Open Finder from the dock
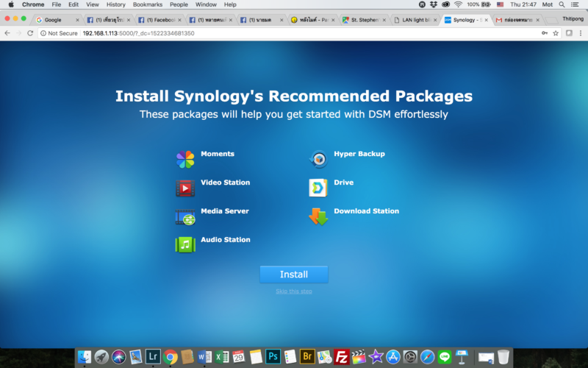This screenshot has height=368, width=588. 85,357
